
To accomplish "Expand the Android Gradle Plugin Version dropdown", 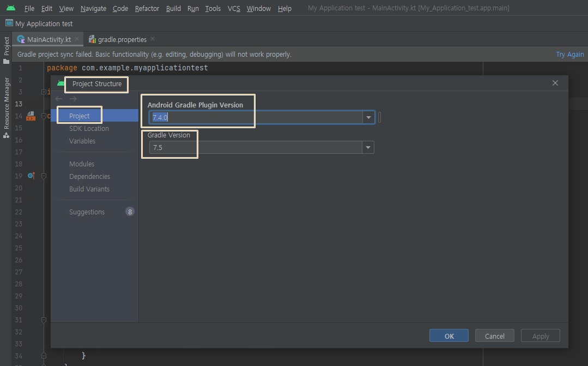I will tap(368, 117).
